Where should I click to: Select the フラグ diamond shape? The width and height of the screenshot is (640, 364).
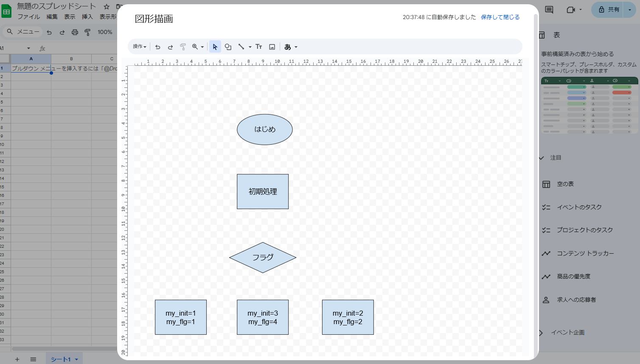[x=263, y=258]
